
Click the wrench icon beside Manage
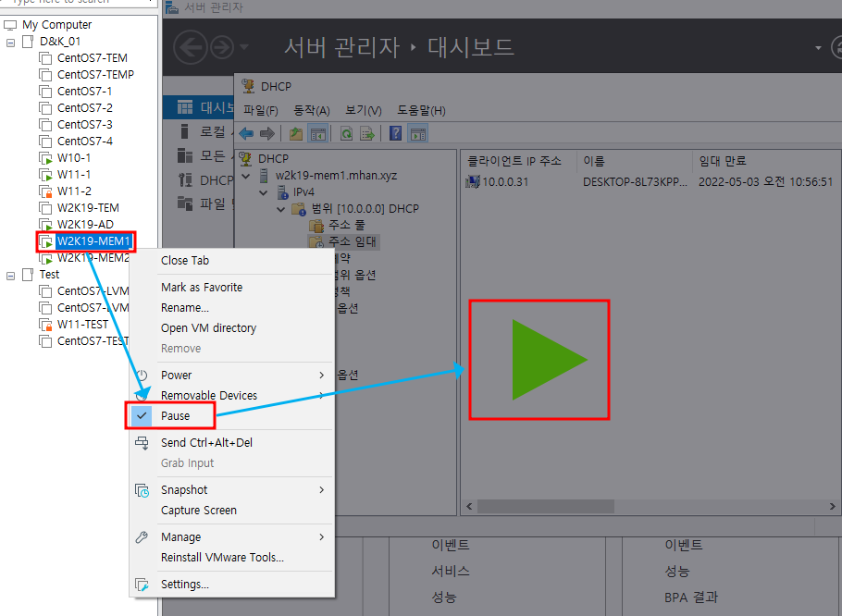click(x=142, y=537)
